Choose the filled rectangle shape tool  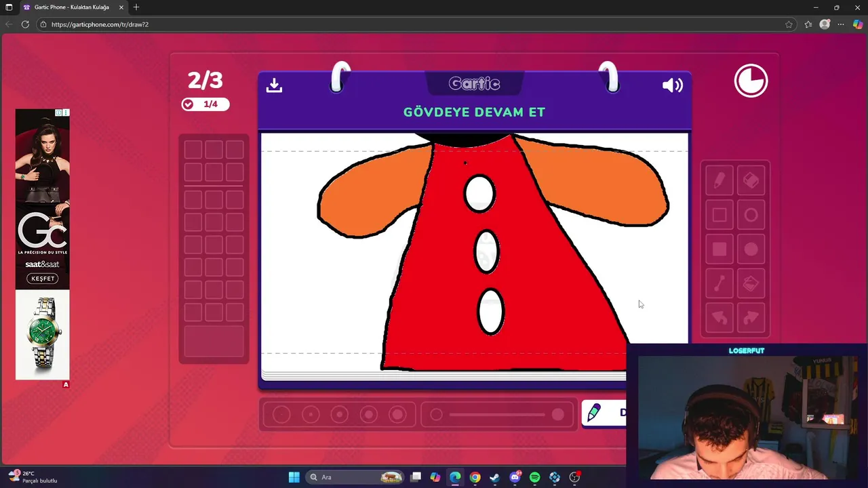pyautogui.click(x=719, y=250)
